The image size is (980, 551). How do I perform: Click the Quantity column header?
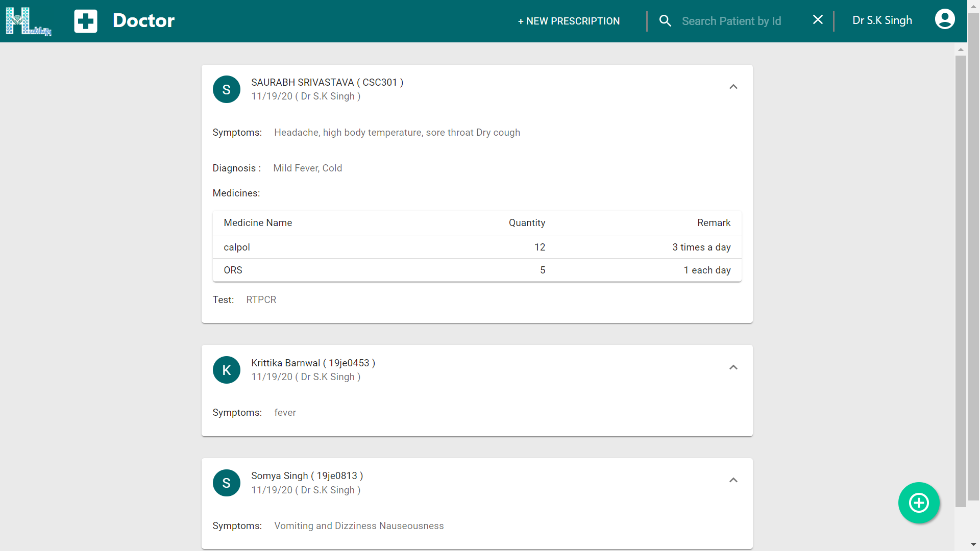coord(527,223)
